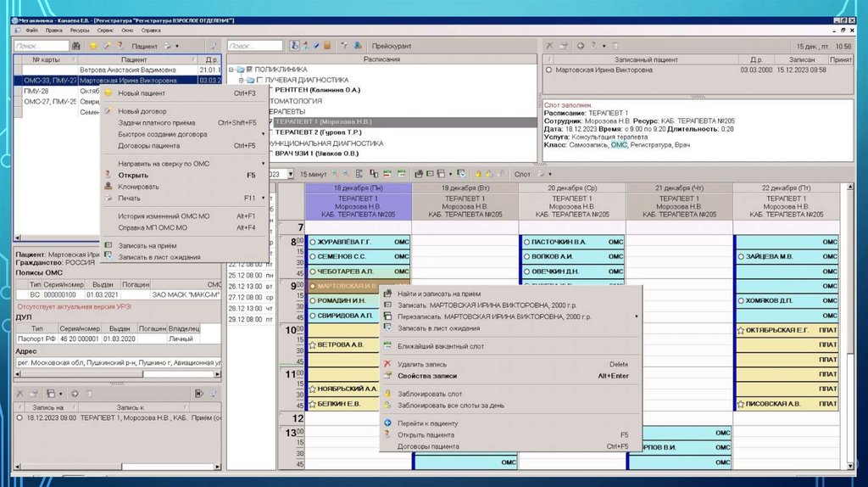Click the binoculars search icon beside patient search
The height and width of the screenshot is (487, 868).
(x=78, y=46)
